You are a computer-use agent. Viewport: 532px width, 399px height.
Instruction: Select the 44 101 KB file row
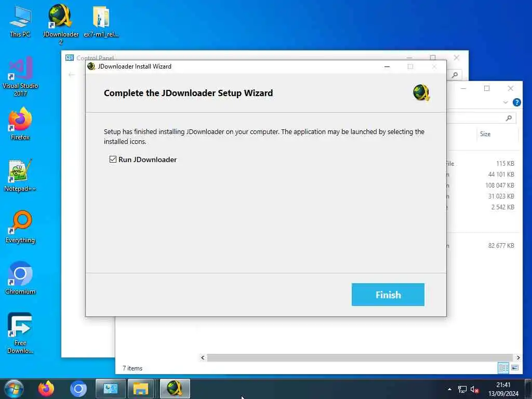pos(484,175)
